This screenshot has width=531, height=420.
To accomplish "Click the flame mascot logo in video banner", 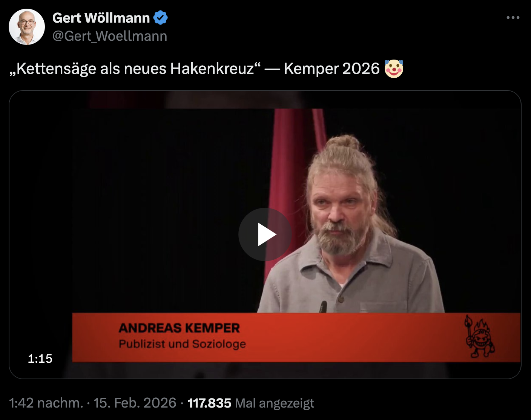I will (479, 336).
